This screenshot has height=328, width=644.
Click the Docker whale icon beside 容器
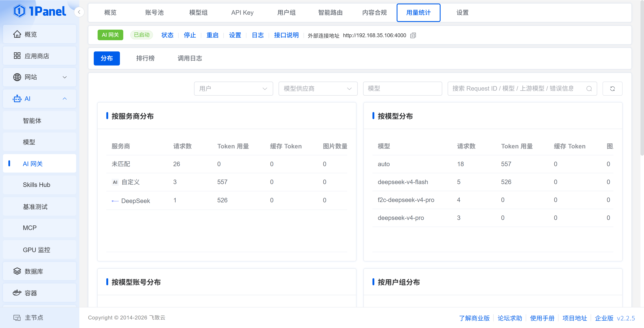point(17,293)
